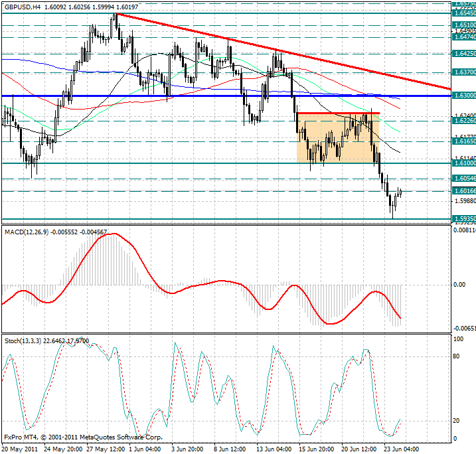Image resolution: width=476 pixels, height=454 pixels.
Task: Click the 1.63700 price axis label
Action: 463,72
